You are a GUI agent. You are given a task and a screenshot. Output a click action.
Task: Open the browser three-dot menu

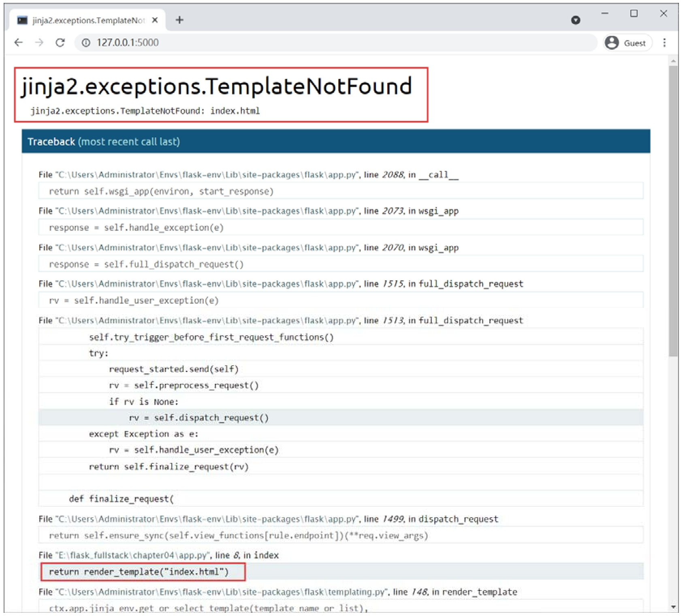coord(664,43)
